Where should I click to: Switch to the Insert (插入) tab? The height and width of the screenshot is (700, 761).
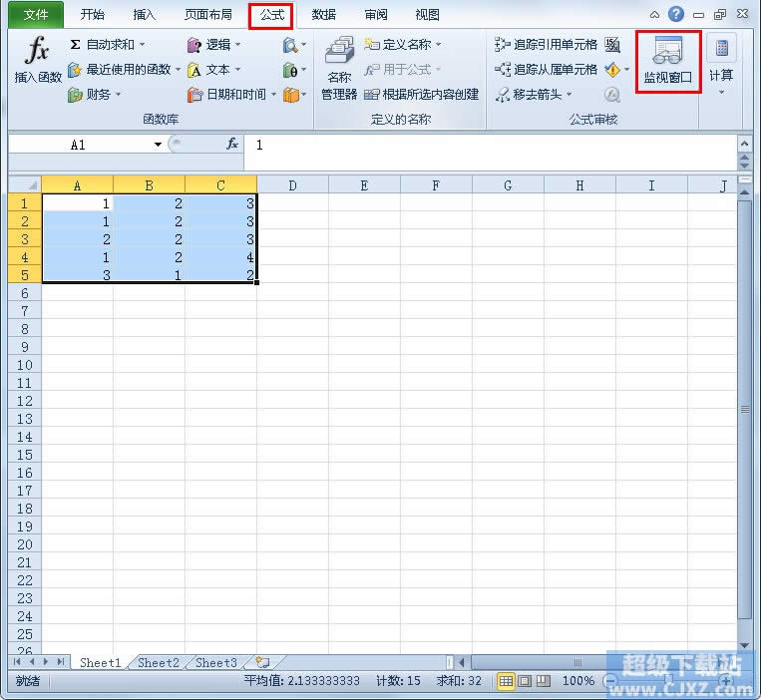coord(145,15)
